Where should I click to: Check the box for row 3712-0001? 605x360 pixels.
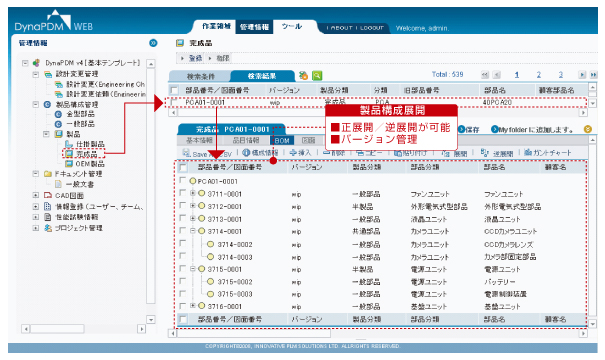pyautogui.click(x=183, y=205)
